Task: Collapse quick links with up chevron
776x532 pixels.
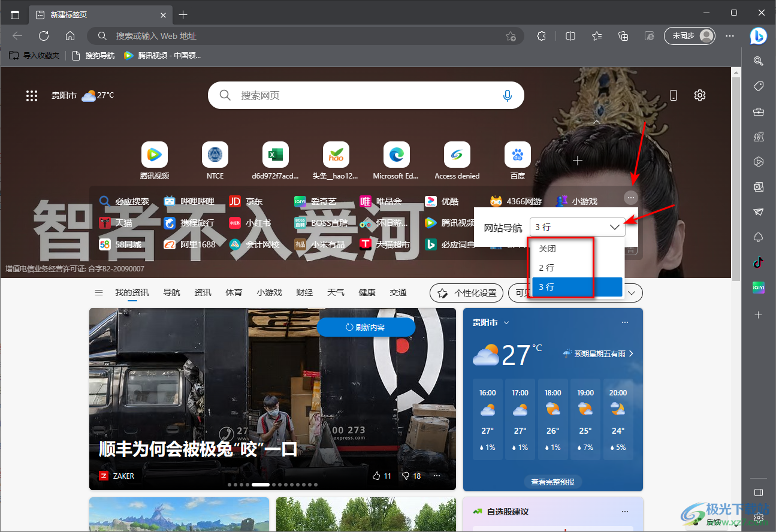Action: pyautogui.click(x=597, y=122)
